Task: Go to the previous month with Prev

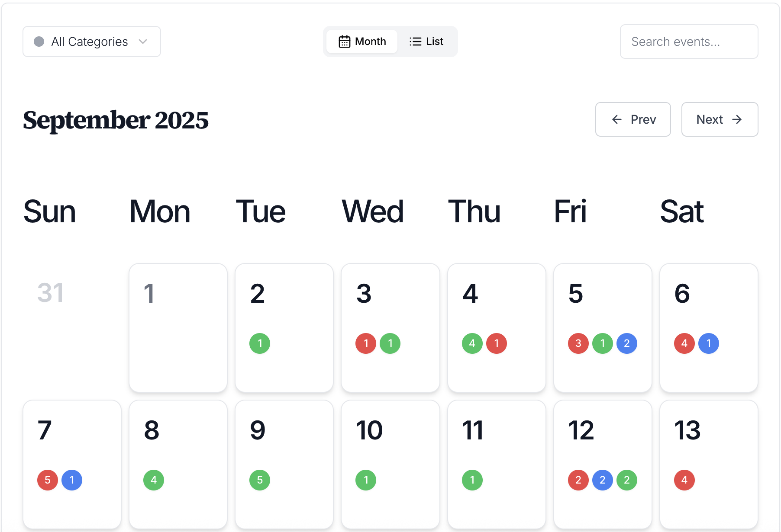Action: coord(633,119)
